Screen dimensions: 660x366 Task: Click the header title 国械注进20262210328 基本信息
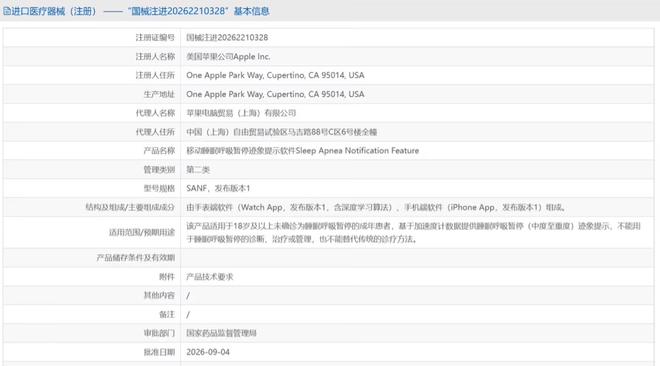pos(198,11)
